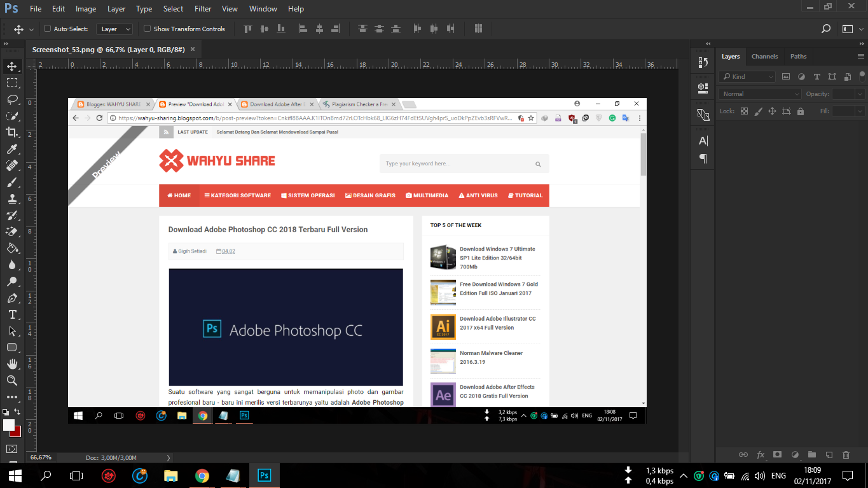Switch to the Paths tab

[799, 56]
